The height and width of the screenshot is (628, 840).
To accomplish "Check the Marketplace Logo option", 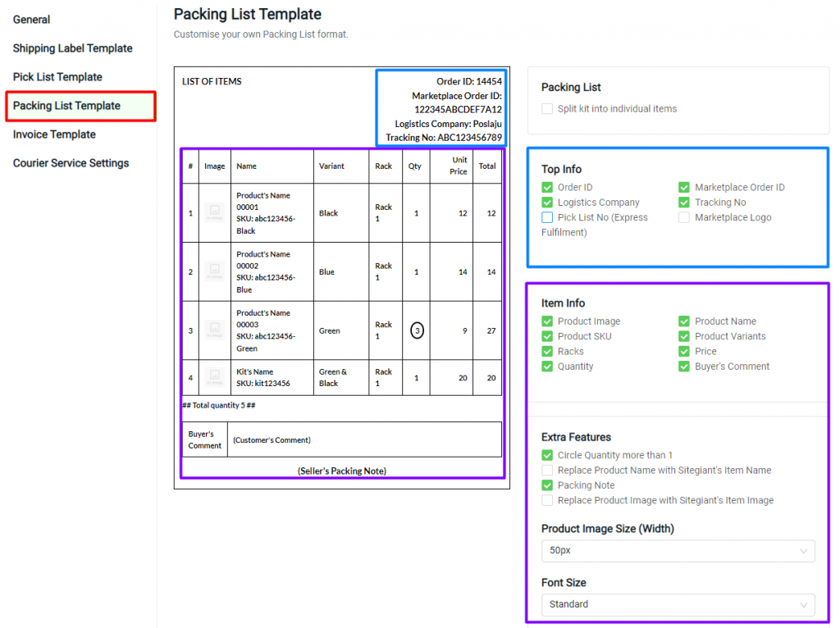I will point(683,217).
